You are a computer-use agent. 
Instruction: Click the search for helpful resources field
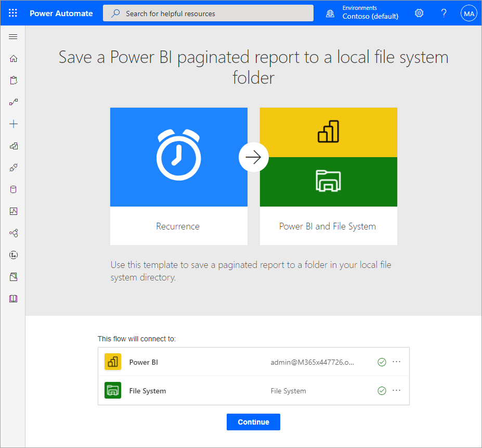click(208, 13)
